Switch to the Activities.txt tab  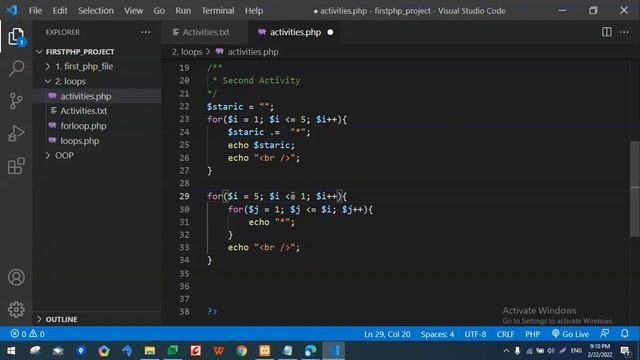pos(205,32)
